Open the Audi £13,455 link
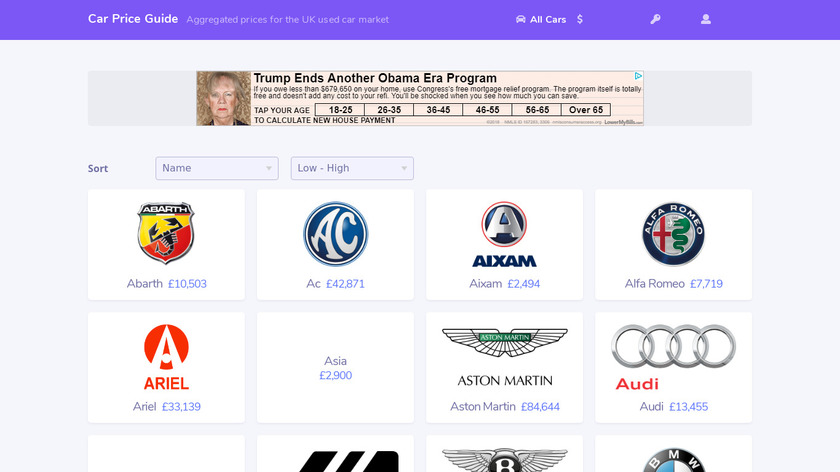 [673, 407]
